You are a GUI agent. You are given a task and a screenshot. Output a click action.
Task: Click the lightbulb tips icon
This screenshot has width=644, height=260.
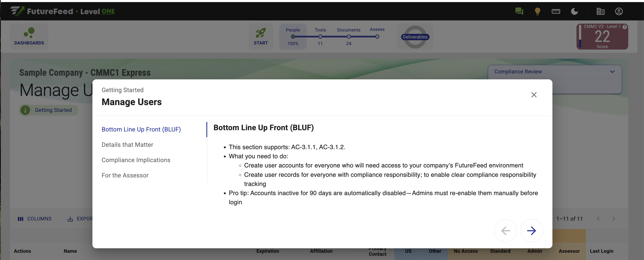pyautogui.click(x=537, y=11)
